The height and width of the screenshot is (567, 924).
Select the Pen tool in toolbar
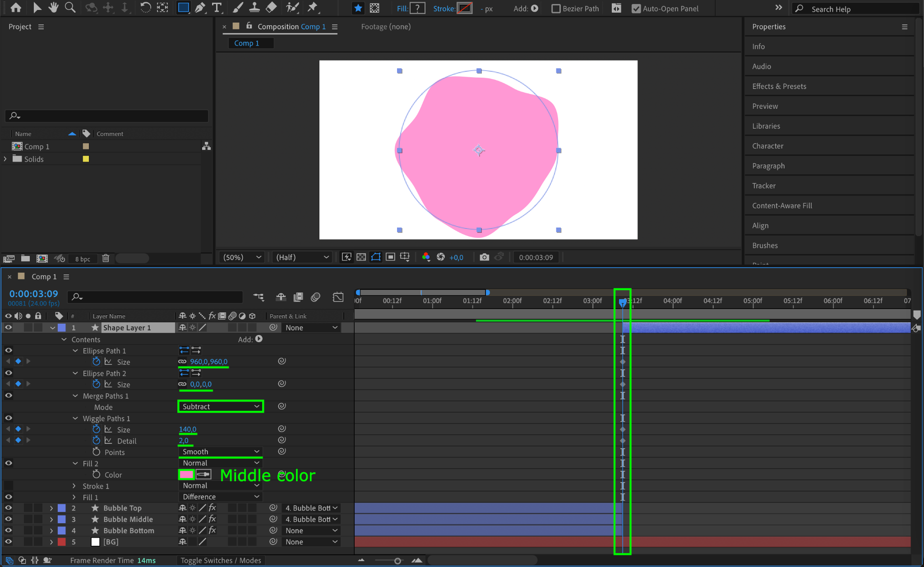point(200,8)
